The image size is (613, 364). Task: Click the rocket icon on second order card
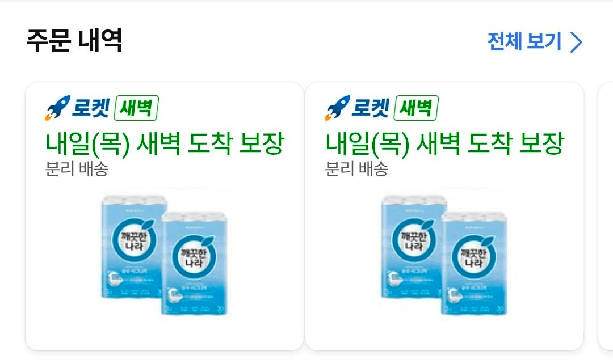click(x=337, y=108)
